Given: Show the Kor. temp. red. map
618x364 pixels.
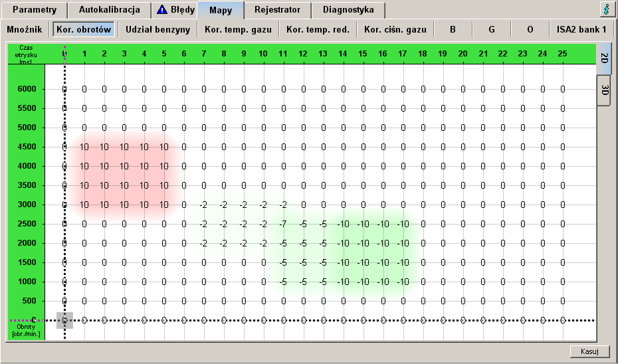Looking at the screenshot, I should tap(318, 29).
